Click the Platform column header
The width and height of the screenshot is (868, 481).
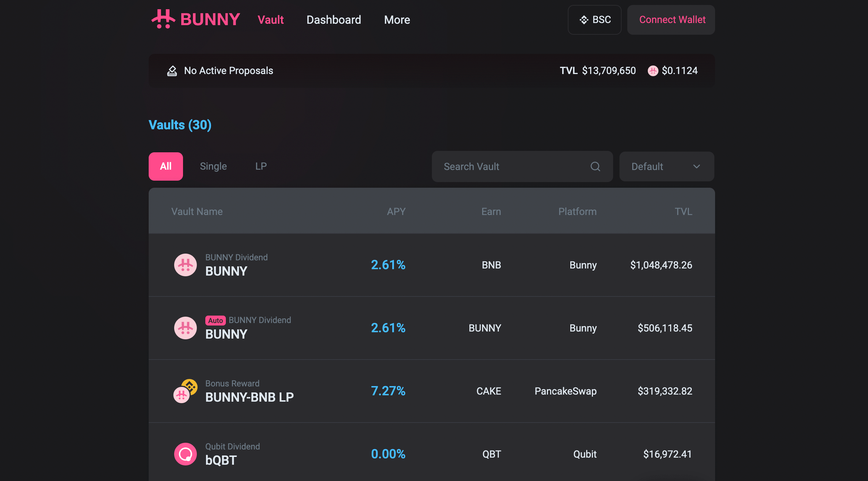577,211
